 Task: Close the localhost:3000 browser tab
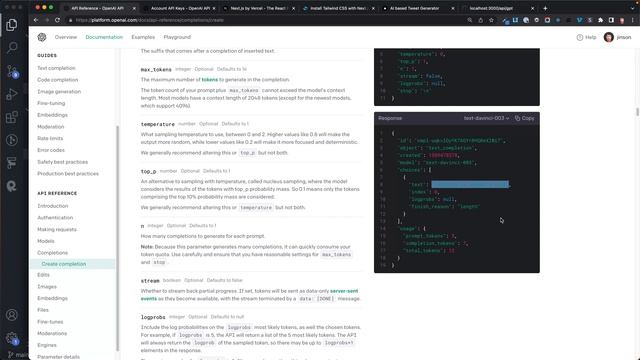(x=532, y=8)
